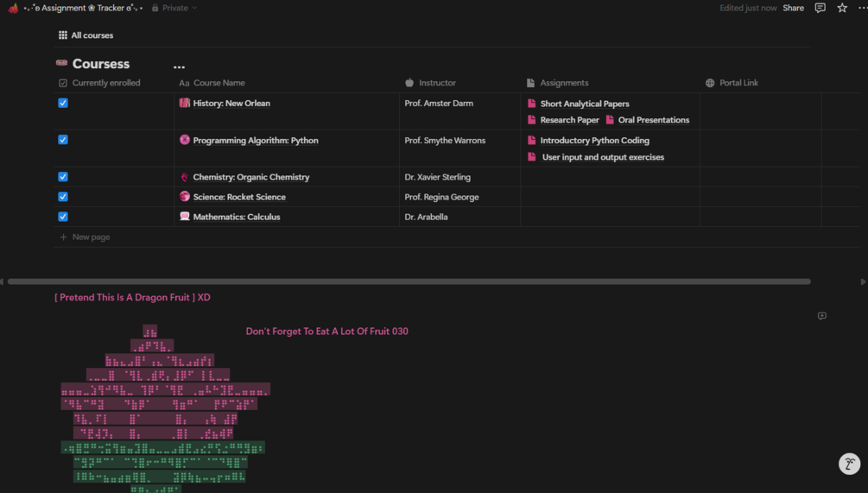Select the All courses view tab

pos(86,35)
